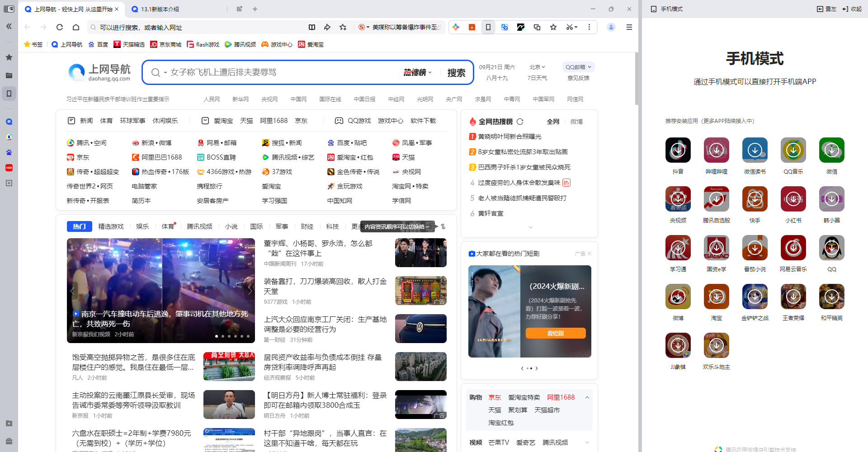Install 哔哩哔哩 app in phone mode panel
The width and height of the screenshot is (868, 452).
[717, 150]
